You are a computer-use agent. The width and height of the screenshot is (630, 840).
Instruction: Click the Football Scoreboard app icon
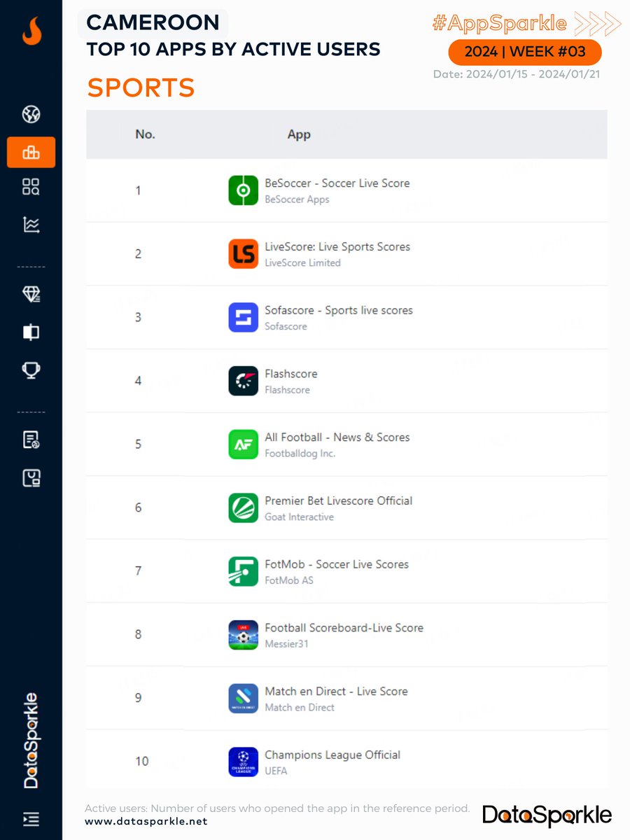[244, 635]
